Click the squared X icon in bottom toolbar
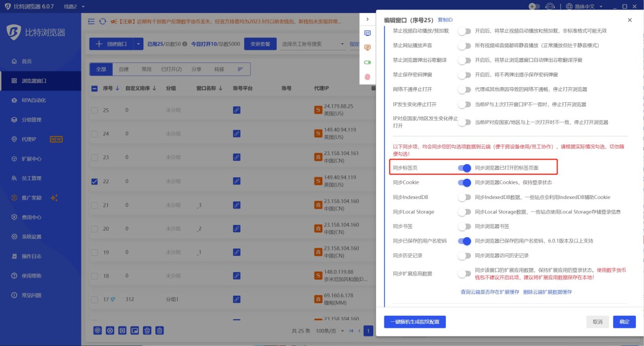The image size is (644, 346). [122, 330]
